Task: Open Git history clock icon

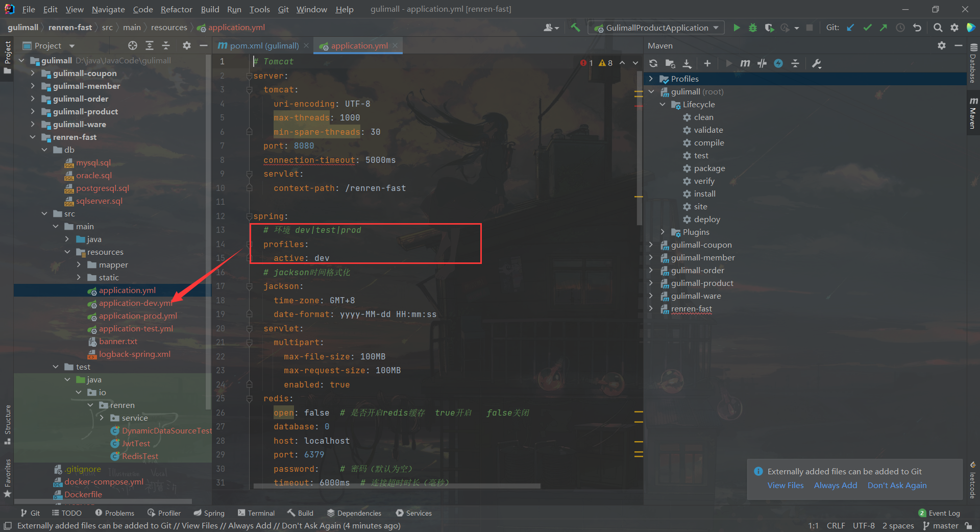Action: (x=900, y=28)
